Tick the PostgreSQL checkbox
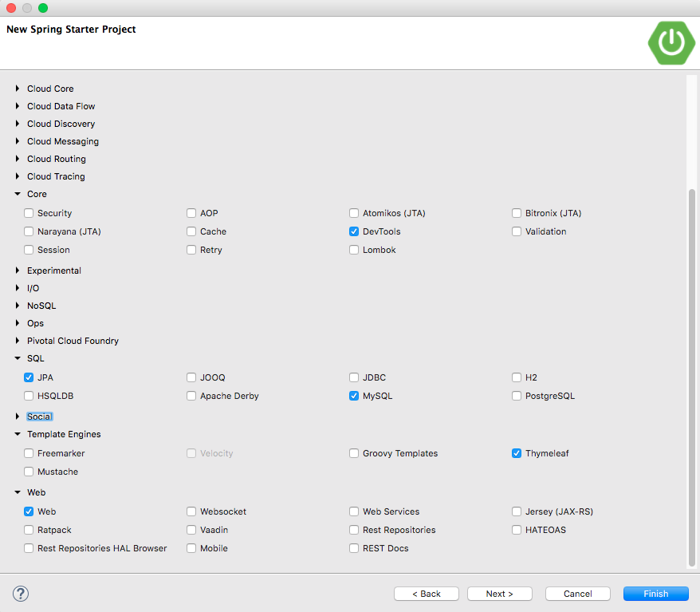 point(517,396)
